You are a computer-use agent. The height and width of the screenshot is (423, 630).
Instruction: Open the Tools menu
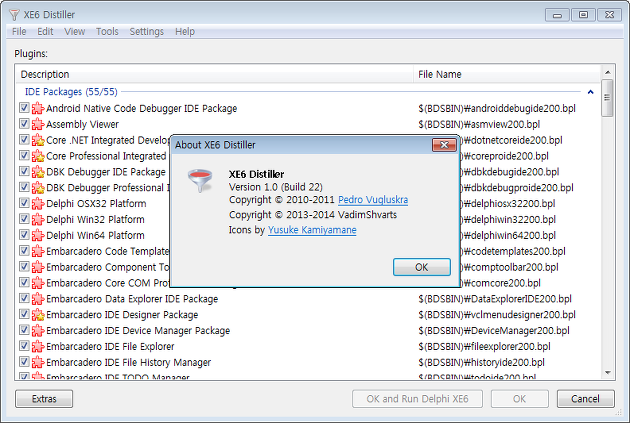click(107, 31)
